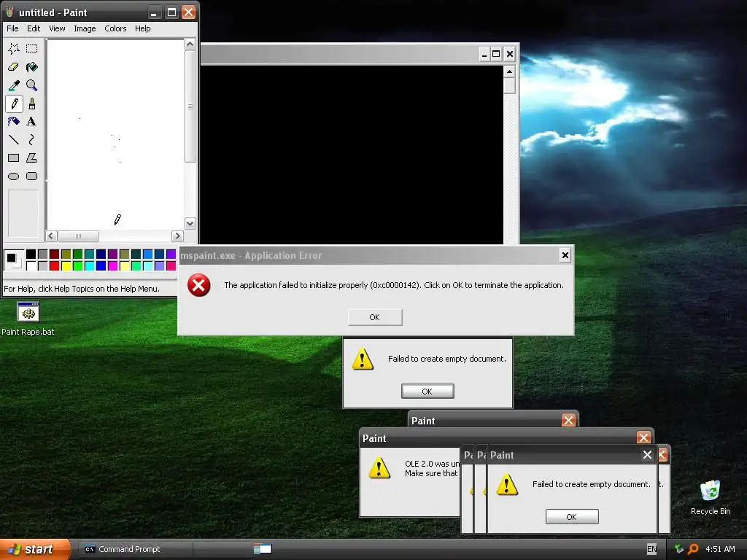The image size is (747, 560).
Task: Open the Windows start button
Action: pos(35,549)
